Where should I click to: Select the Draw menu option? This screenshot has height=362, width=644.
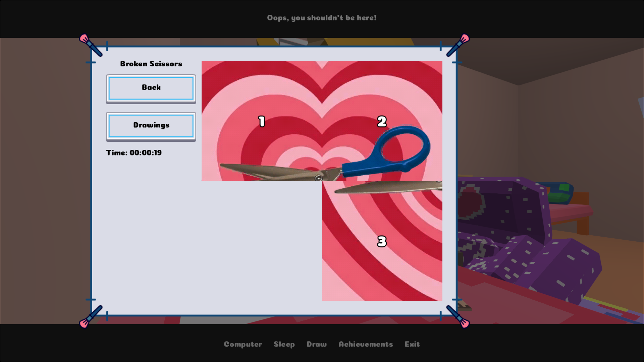(317, 344)
